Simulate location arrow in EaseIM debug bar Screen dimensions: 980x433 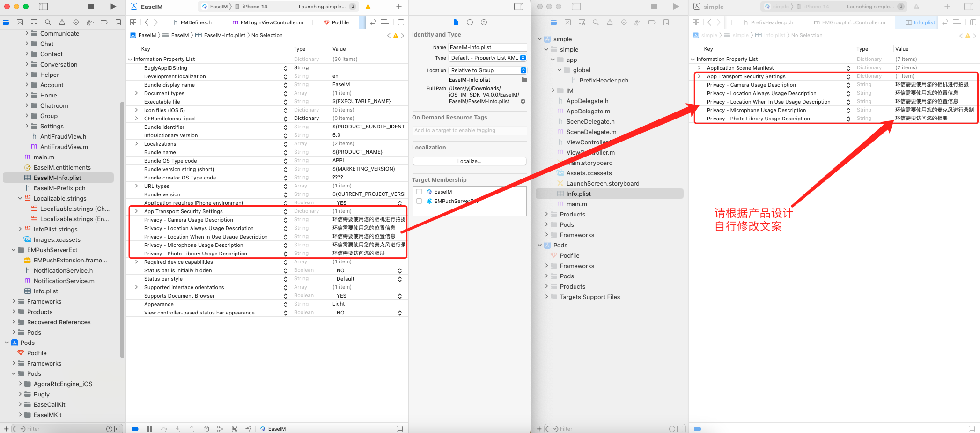pos(249,429)
